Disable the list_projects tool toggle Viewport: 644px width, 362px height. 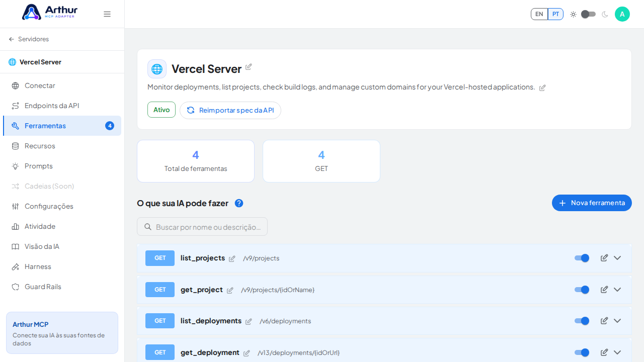582,258
